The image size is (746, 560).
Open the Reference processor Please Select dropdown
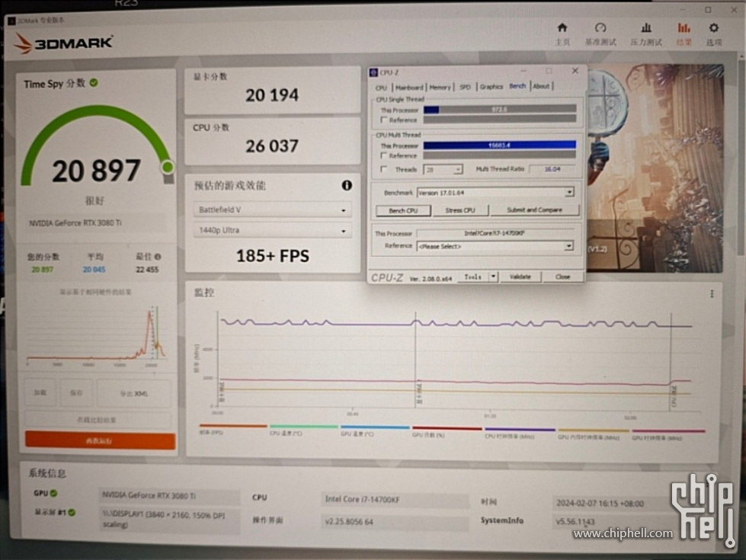[x=495, y=246]
